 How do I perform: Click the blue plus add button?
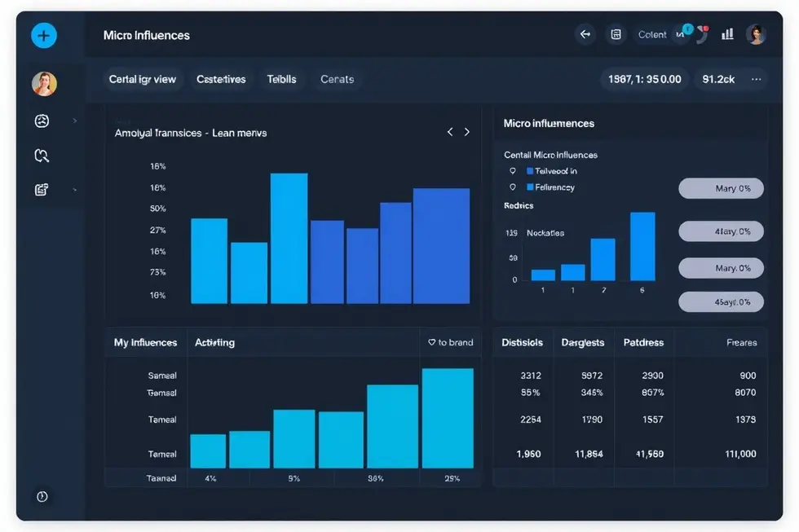[43, 36]
